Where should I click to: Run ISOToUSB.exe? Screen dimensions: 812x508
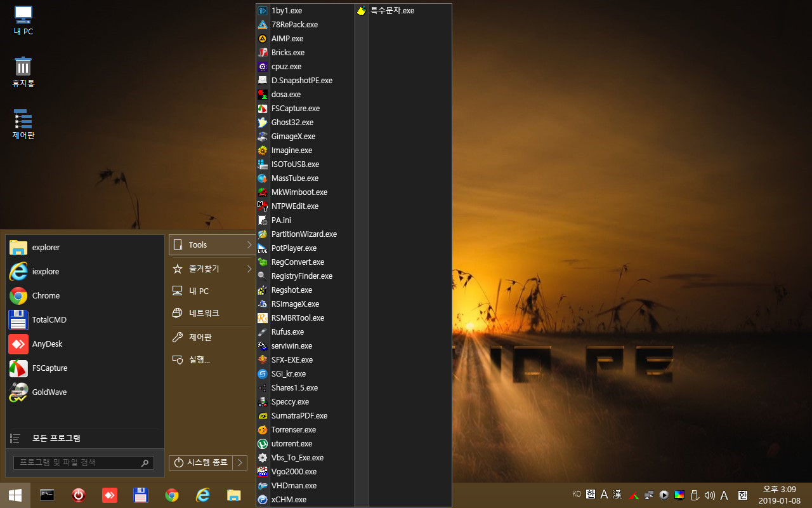(x=305, y=164)
